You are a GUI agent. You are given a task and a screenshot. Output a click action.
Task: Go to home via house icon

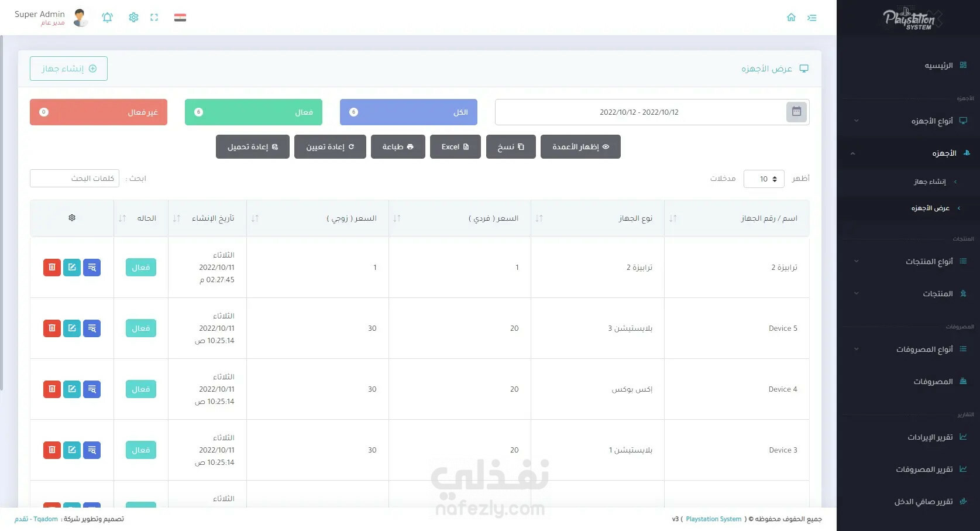click(791, 18)
